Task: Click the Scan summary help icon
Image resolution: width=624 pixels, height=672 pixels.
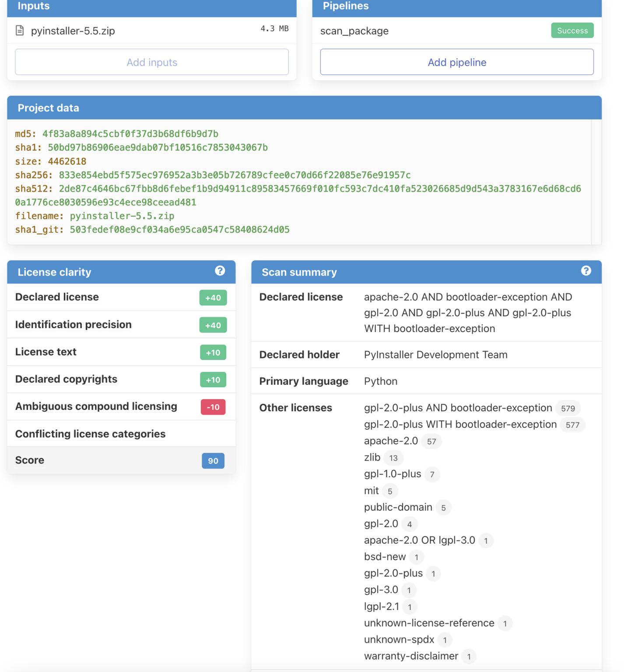Action: [586, 271]
